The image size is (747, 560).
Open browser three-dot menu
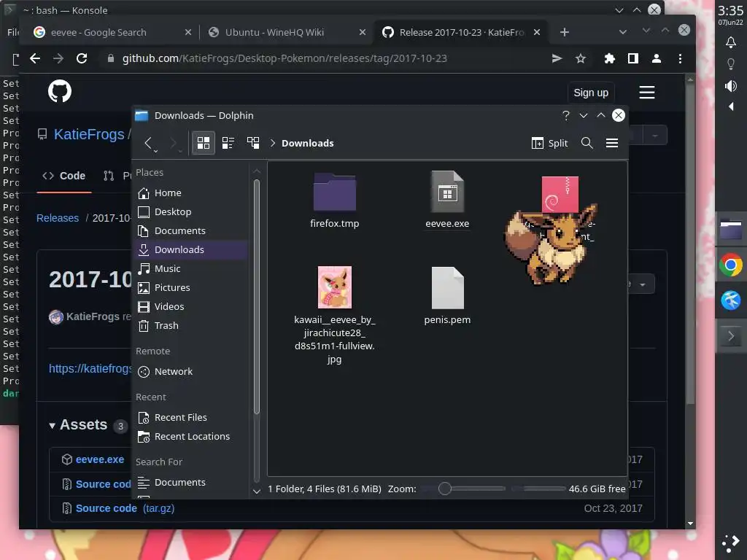(x=680, y=58)
